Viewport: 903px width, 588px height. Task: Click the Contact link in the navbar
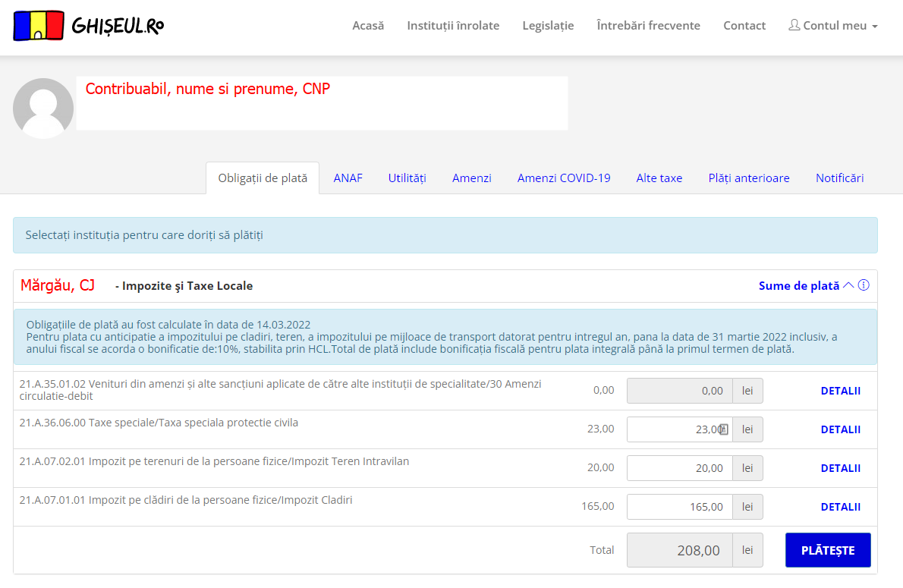pos(744,25)
